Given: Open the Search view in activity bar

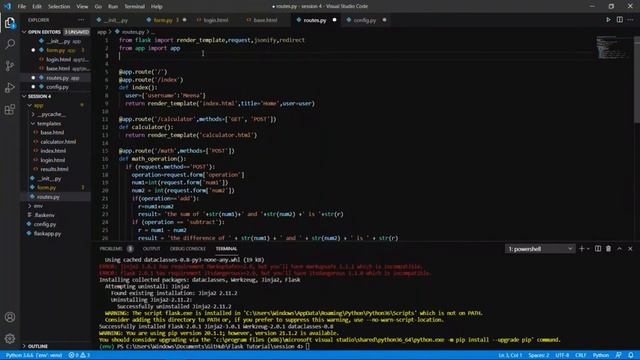Looking at the screenshot, I should [x=10, y=44].
